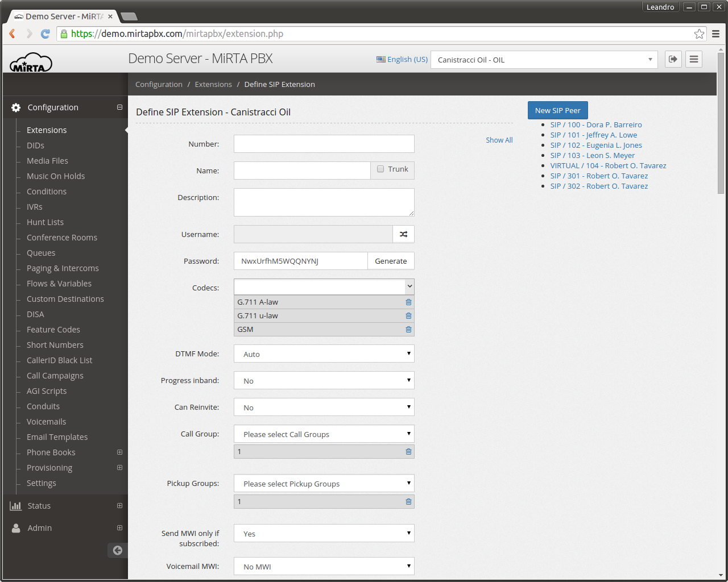This screenshot has height=582, width=728.
Task: Collapse the Configuration section
Action: pyautogui.click(x=119, y=107)
